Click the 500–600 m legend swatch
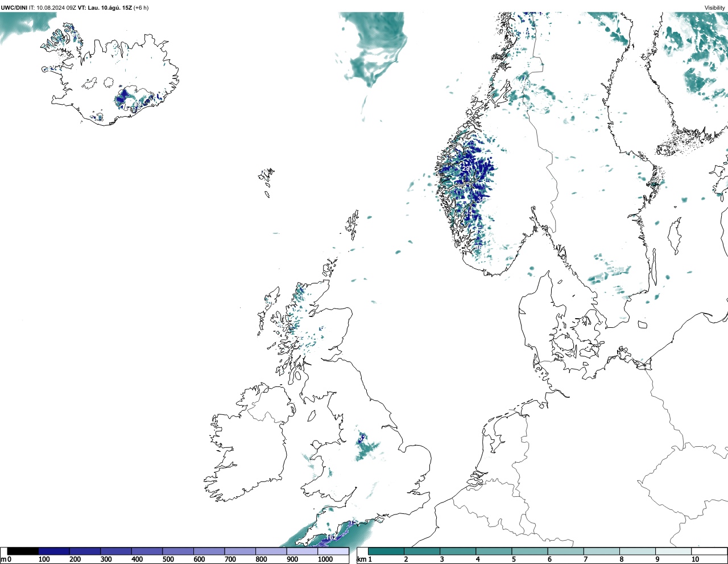This screenshot has height=564, width=728. click(178, 551)
